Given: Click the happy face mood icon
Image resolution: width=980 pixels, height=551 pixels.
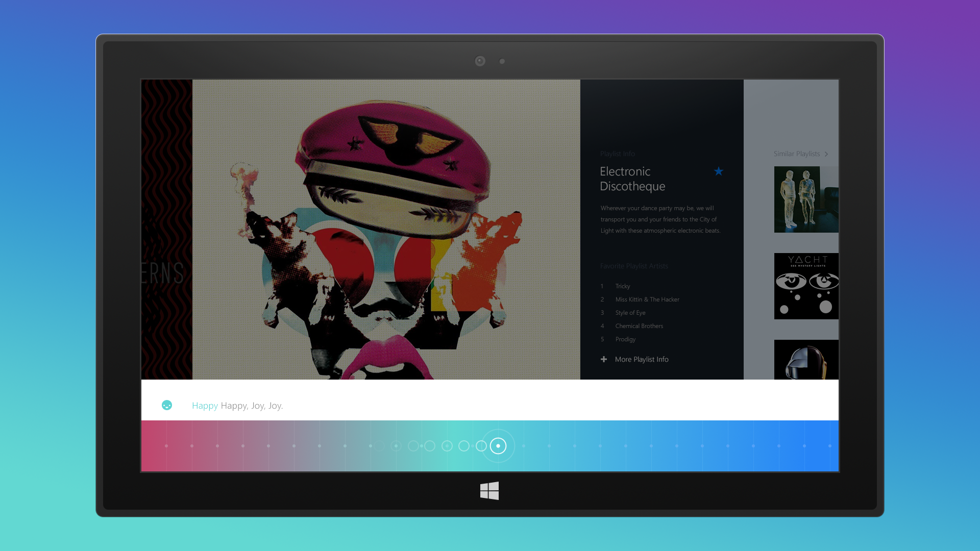Looking at the screenshot, I should tap(167, 405).
